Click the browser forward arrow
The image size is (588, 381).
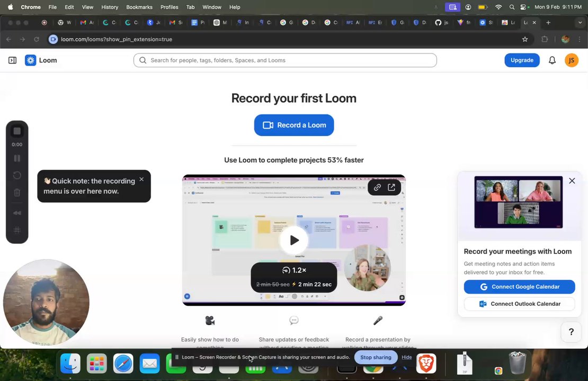tap(22, 39)
